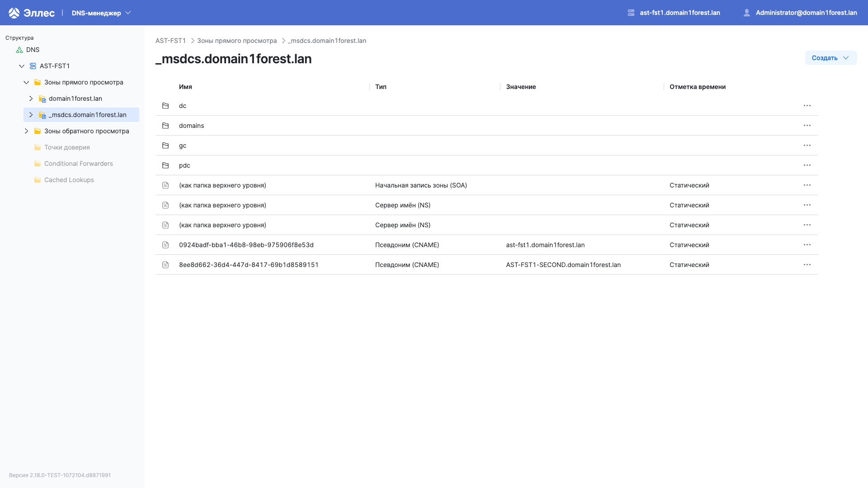Open the DNS-менеджер menu
Image resolution: width=868 pixels, height=488 pixels.
tap(101, 13)
